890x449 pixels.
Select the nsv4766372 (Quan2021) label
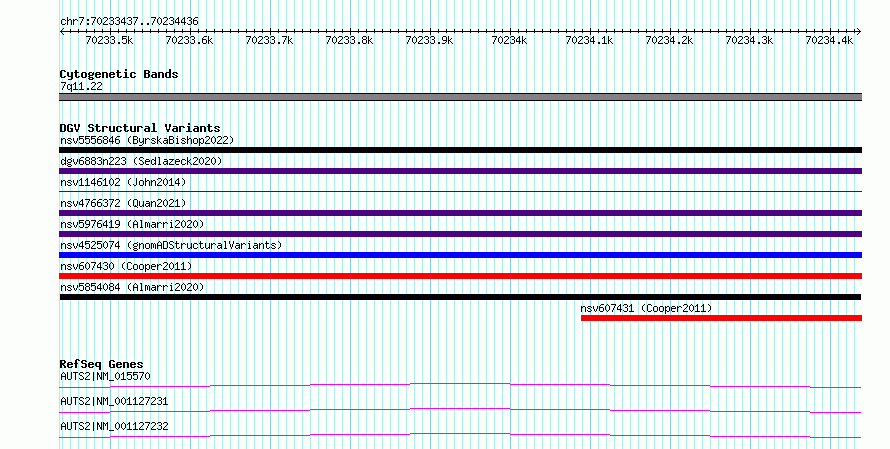click(x=123, y=203)
